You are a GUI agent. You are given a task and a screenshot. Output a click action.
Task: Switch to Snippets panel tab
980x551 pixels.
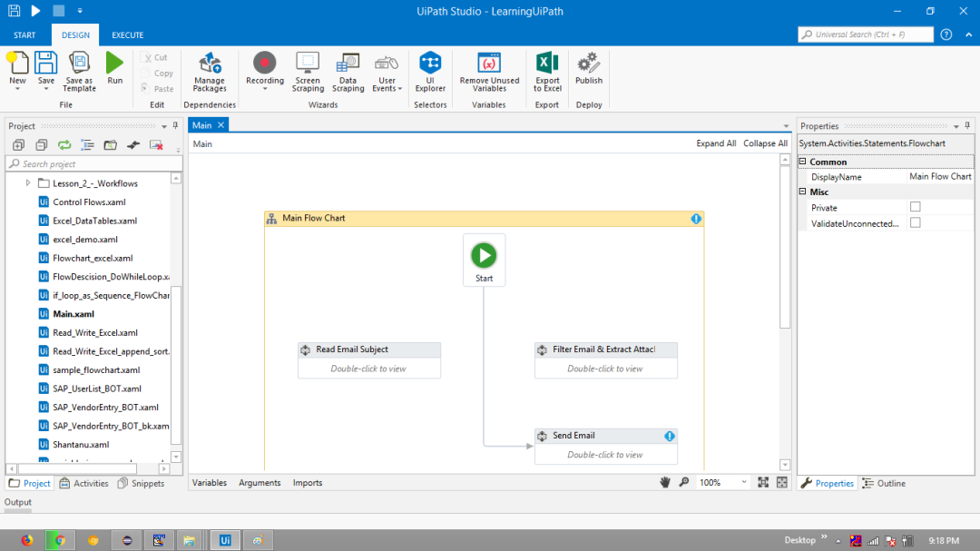(142, 484)
